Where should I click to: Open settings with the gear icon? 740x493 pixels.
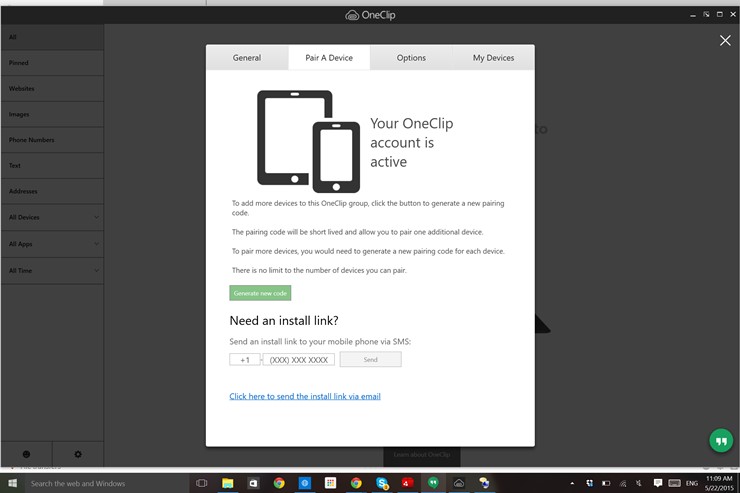point(78,454)
